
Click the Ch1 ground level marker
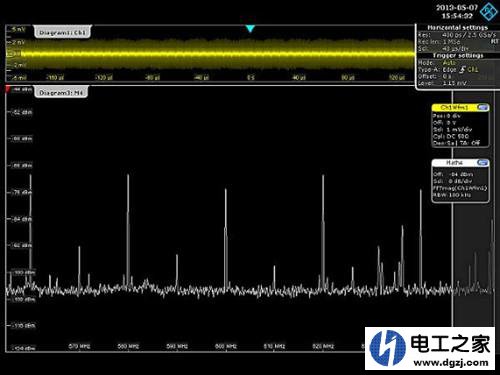tap(10, 53)
